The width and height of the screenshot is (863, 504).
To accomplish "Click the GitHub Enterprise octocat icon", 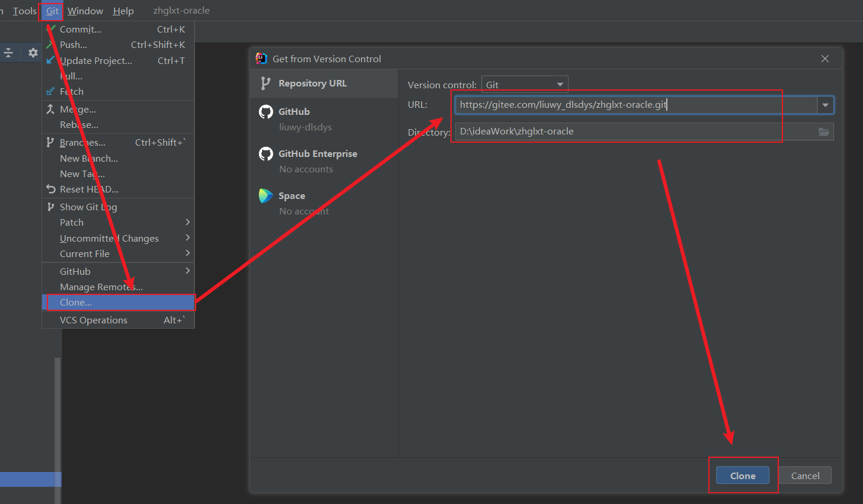I will tap(266, 153).
